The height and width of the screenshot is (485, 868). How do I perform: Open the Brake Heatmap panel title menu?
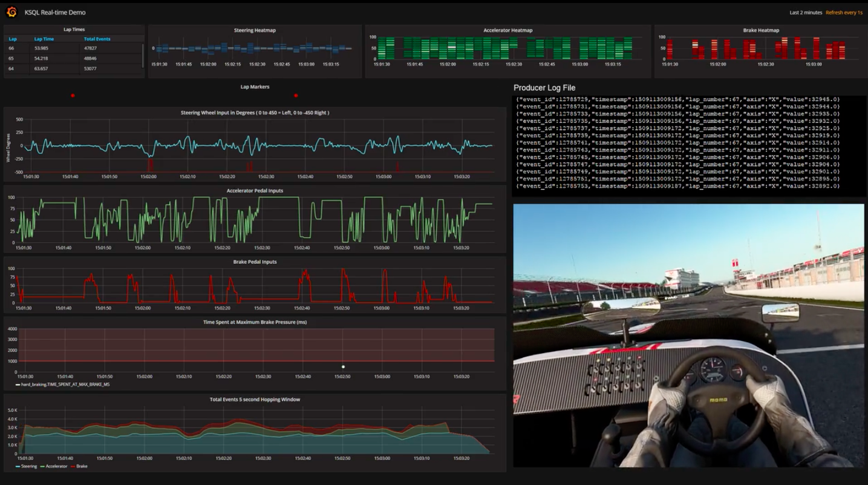[x=761, y=30]
